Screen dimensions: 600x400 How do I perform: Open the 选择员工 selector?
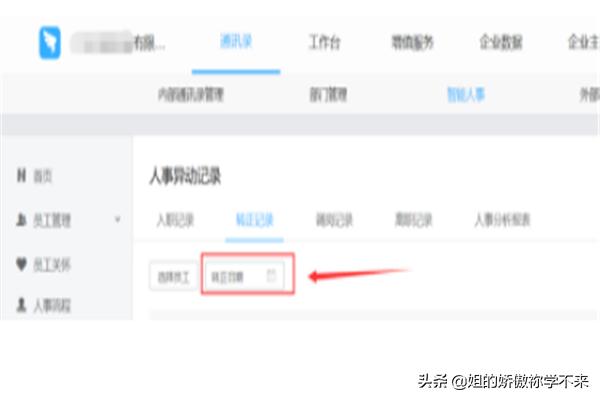(x=174, y=276)
